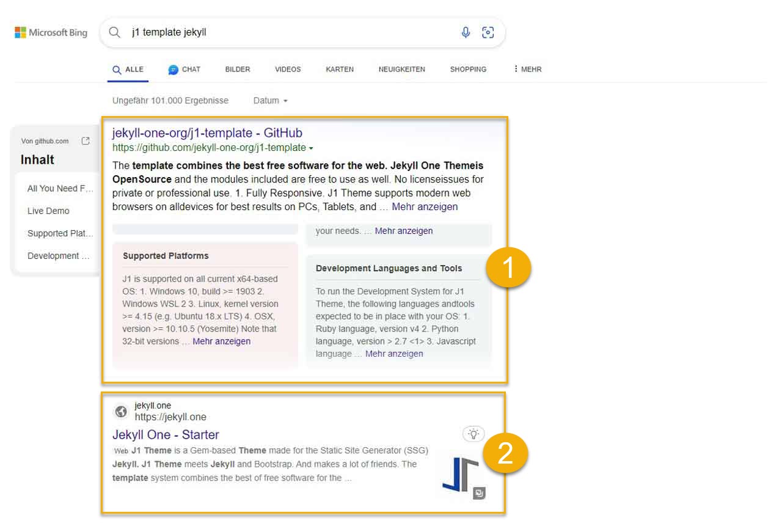
Task: Click the https://jekyll.one URL
Action: coord(170,417)
